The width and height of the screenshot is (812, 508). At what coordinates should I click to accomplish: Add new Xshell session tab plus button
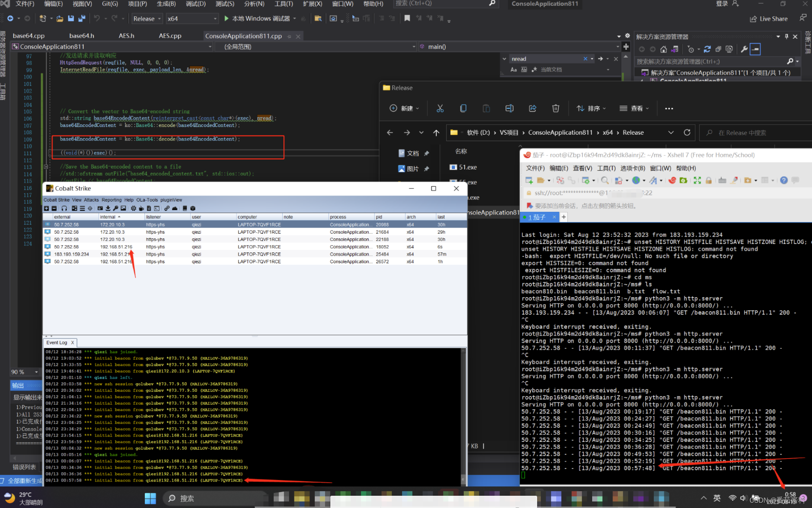(564, 217)
